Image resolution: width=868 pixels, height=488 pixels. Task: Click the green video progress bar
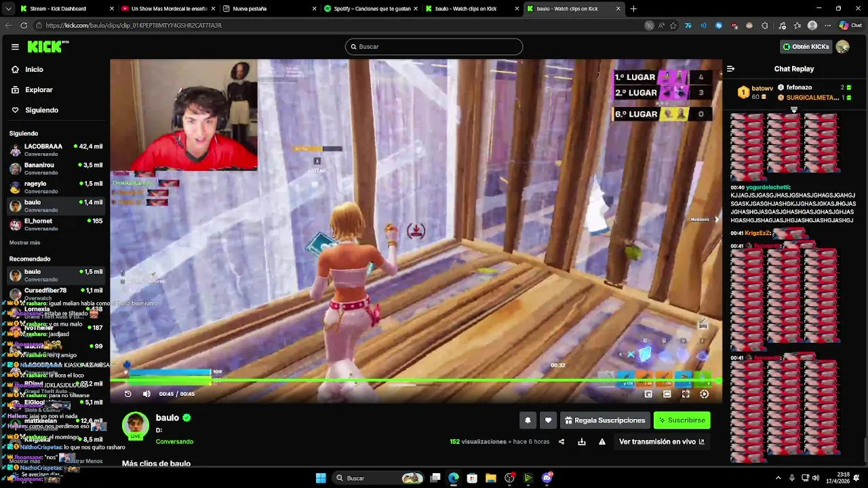point(416,382)
